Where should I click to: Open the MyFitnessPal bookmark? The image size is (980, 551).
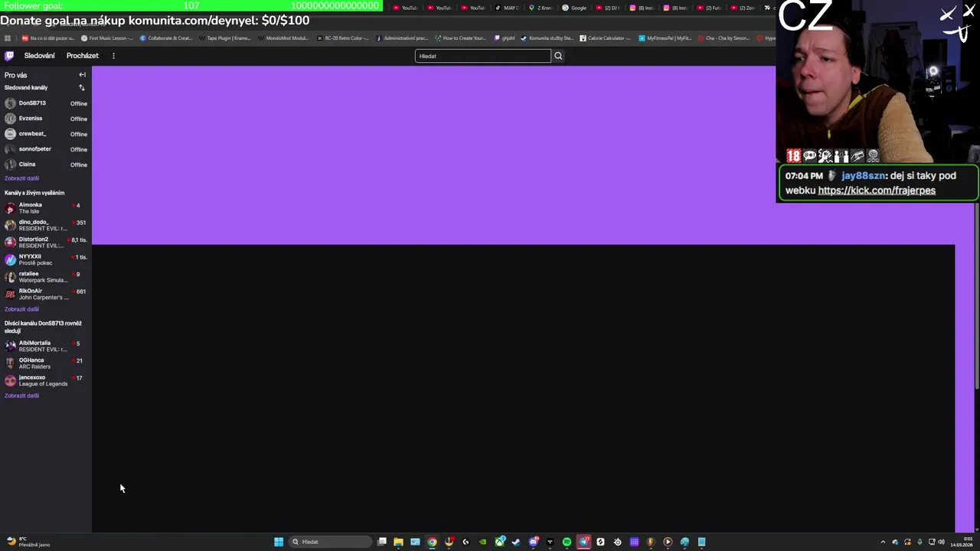665,38
